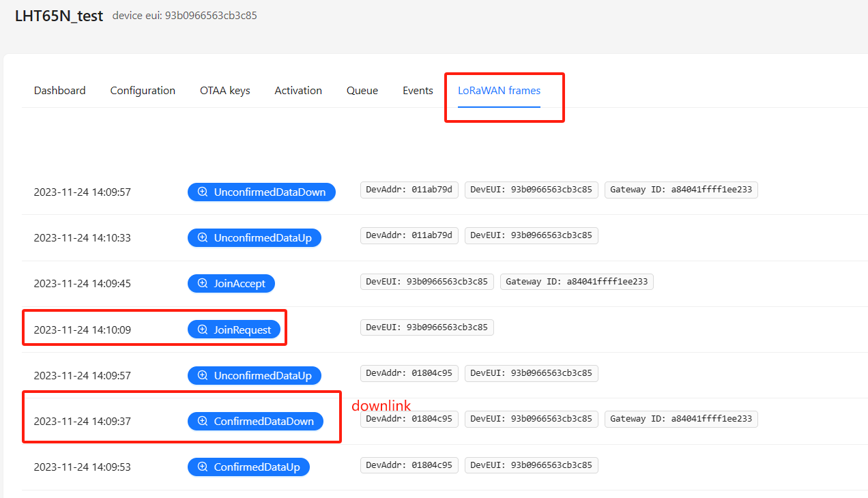The width and height of the screenshot is (868, 498).
Task: Click magnifier icon on UnconfirmedDataDown button
Action: 203,192
